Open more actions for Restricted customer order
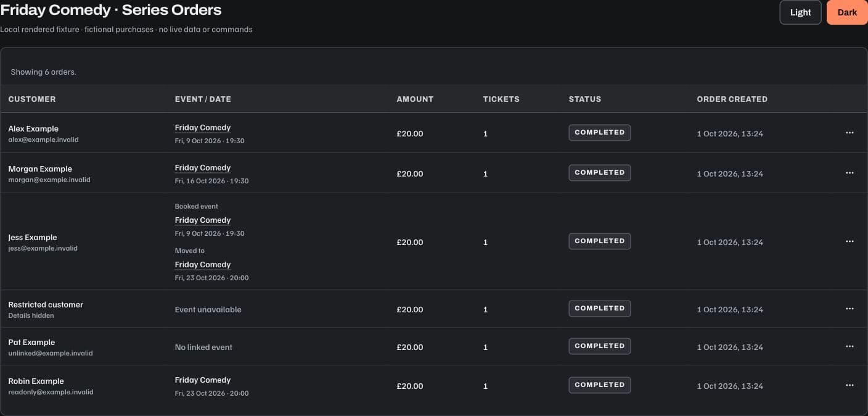868x416 pixels. pos(850,309)
